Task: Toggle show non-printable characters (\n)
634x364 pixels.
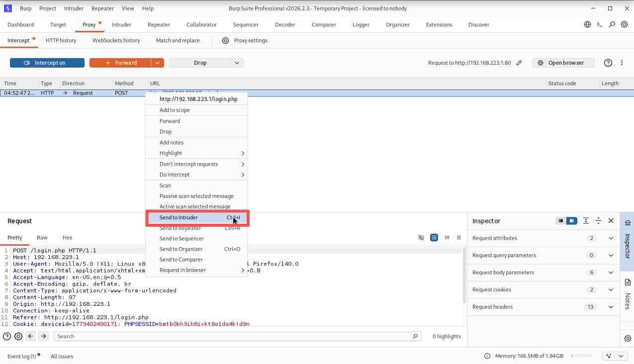Action: point(447,238)
